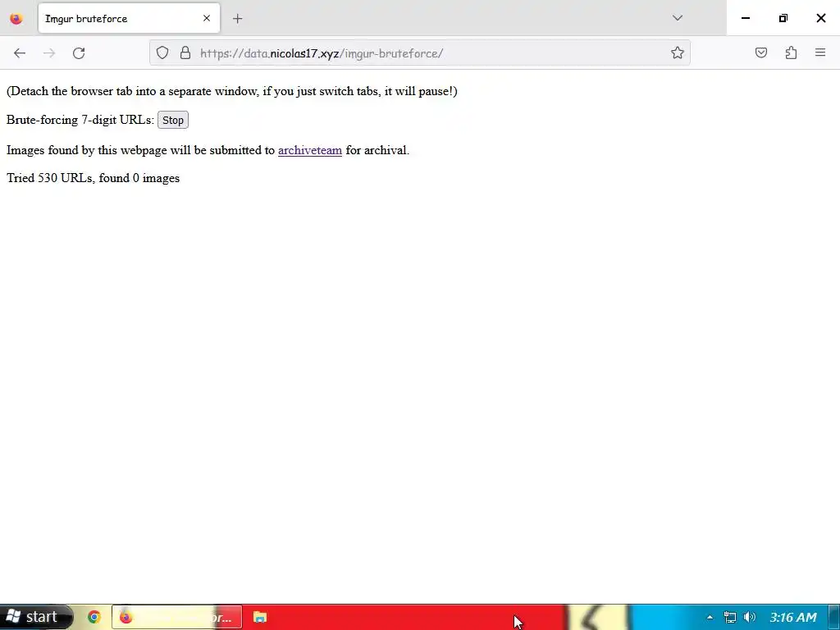Open the Extensions puzzle icon
The width and height of the screenshot is (840, 630).
tap(791, 52)
